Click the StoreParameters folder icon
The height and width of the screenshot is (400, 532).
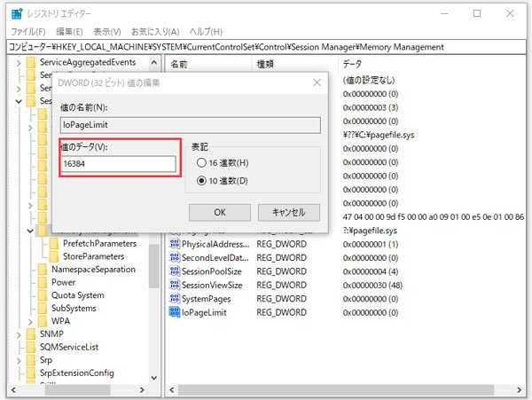(x=54, y=256)
